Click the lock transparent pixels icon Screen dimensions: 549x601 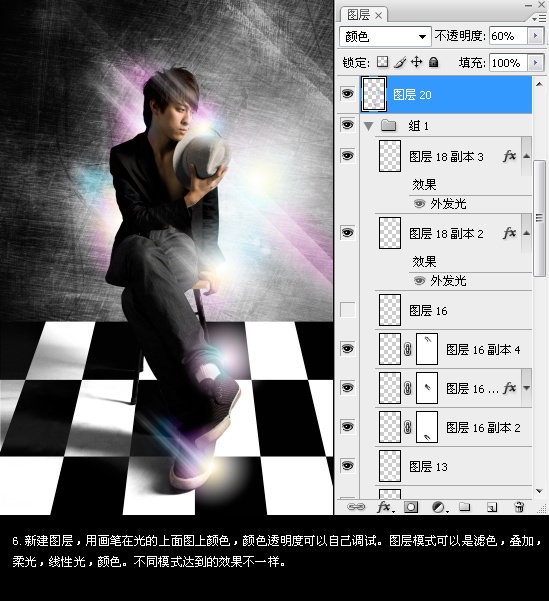382,62
